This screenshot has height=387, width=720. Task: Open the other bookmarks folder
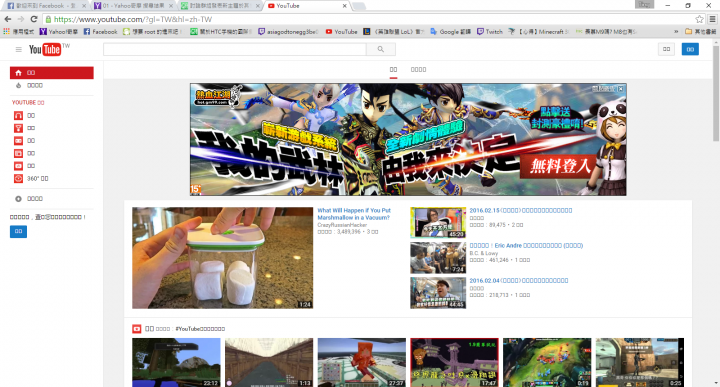[x=700, y=32]
